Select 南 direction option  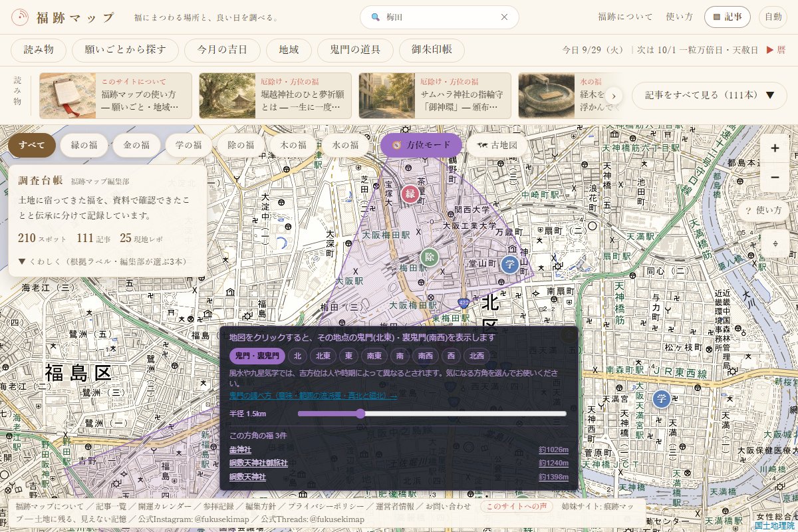tap(400, 356)
